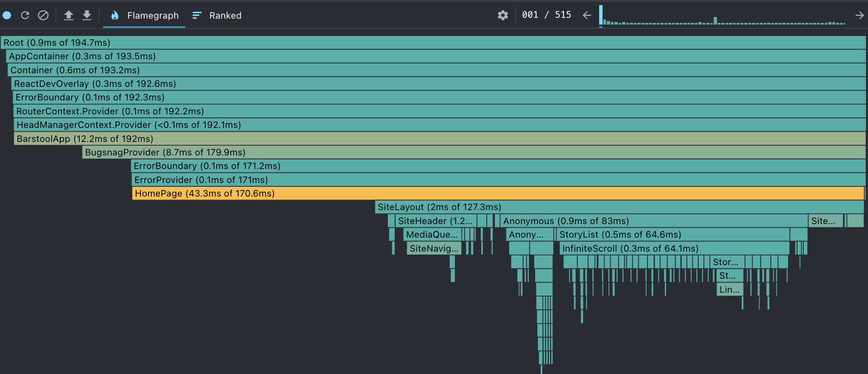The height and width of the screenshot is (374, 868).
Task: Switch to the Flamegraph tab
Action: tap(144, 16)
